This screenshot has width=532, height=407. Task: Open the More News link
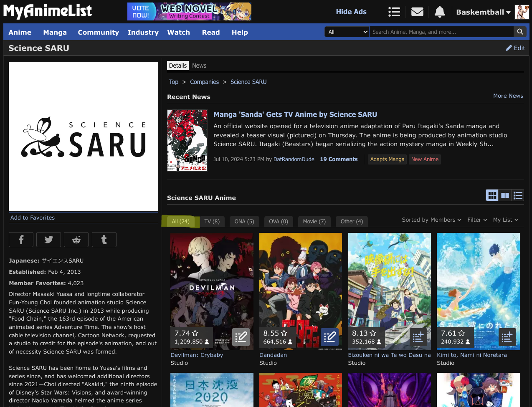(508, 96)
